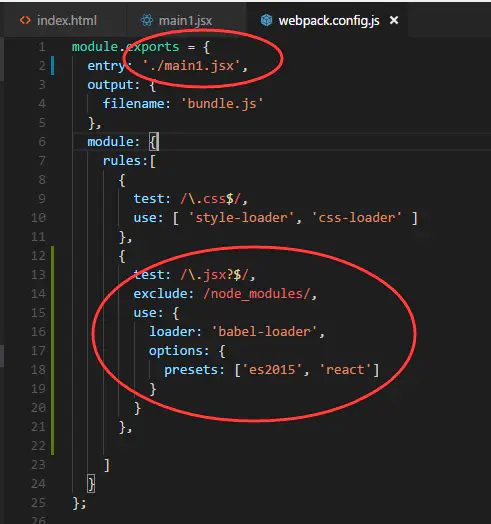
Task: Place cursor on 'module.exports' text
Action: click(x=125, y=47)
